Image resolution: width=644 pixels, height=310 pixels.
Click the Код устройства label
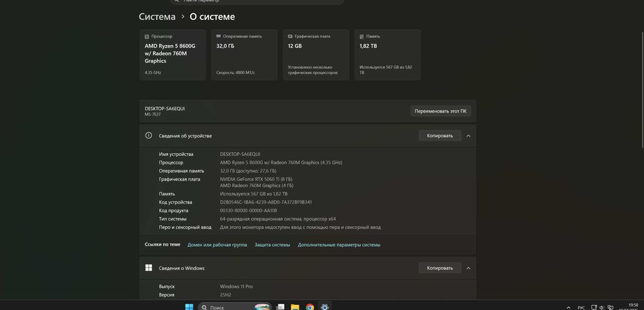tap(175, 202)
